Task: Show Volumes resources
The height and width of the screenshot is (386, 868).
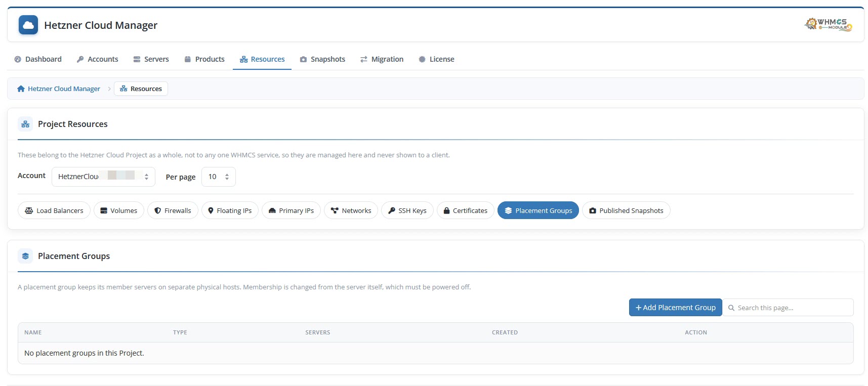Action: pyautogui.click(x=119, y=210)
